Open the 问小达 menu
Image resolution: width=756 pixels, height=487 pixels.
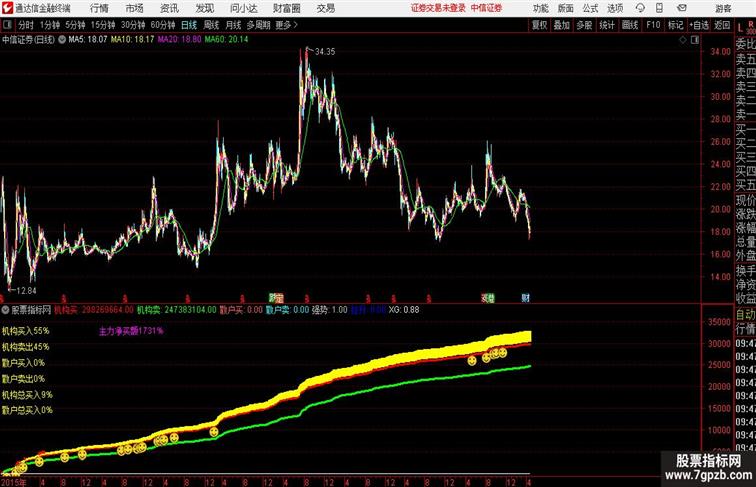coord(243,8)
